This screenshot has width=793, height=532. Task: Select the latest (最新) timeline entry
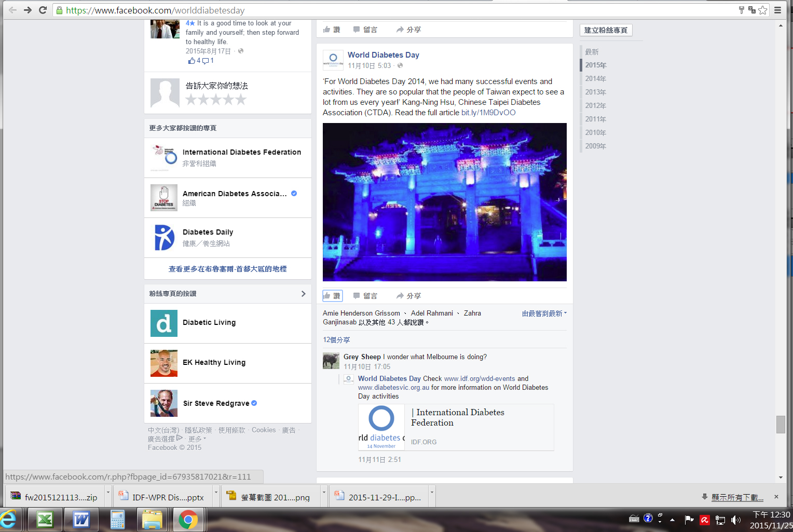pos(592,52)
